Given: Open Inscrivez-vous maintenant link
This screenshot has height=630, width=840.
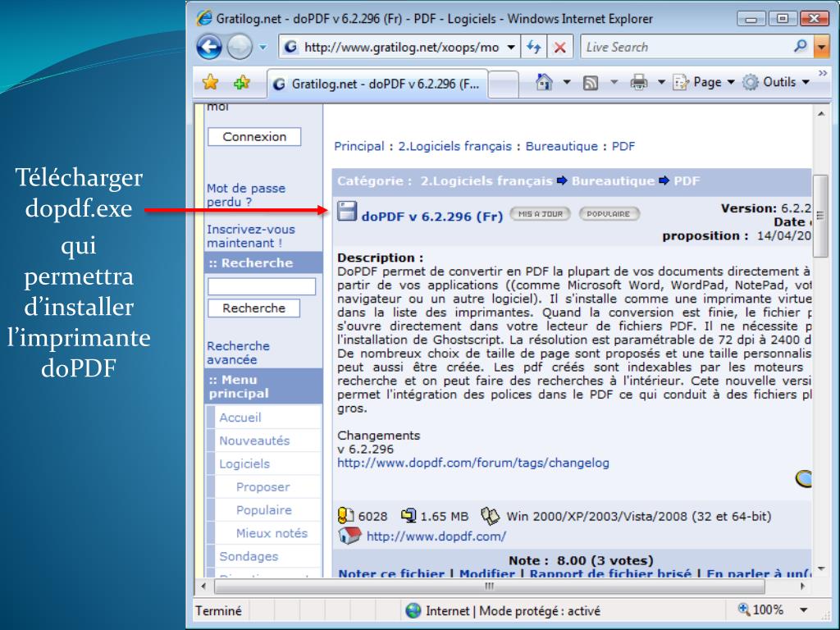Looking at the screenshot, I should coord(251,235).
